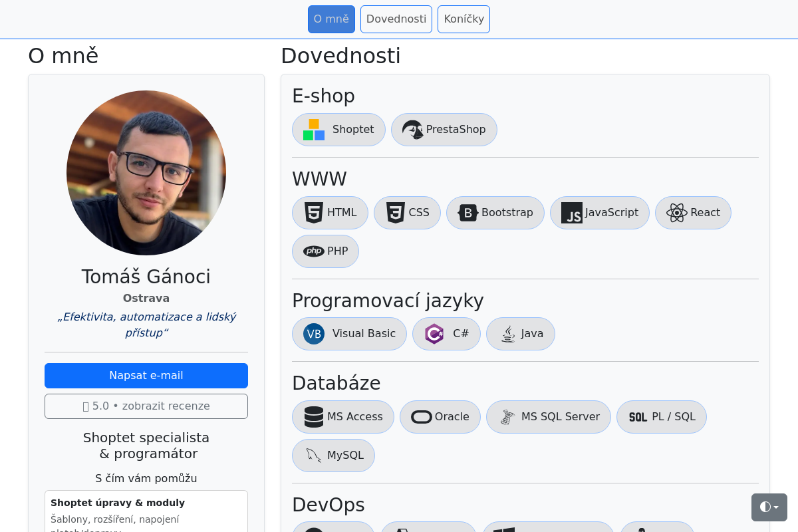This screenshot has height=532, width=798.
Task: Select the Oracle database badge
Action: (440, 416)
